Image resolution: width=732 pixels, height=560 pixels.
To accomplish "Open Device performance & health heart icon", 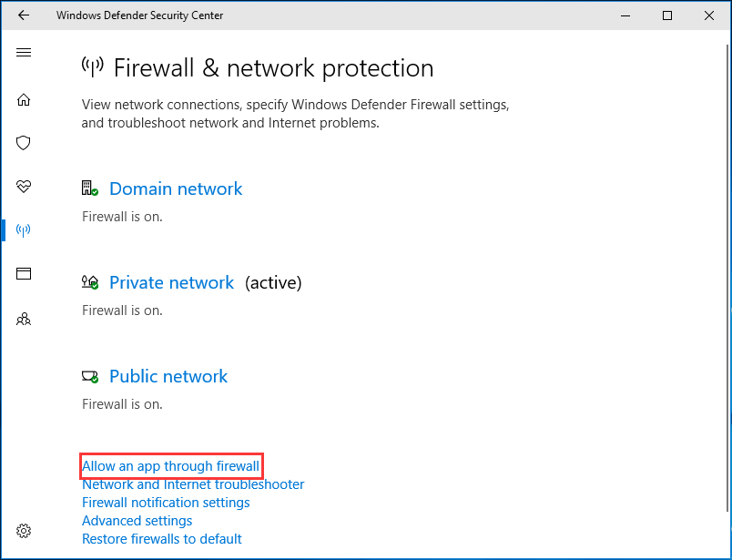I will (24, 187).
